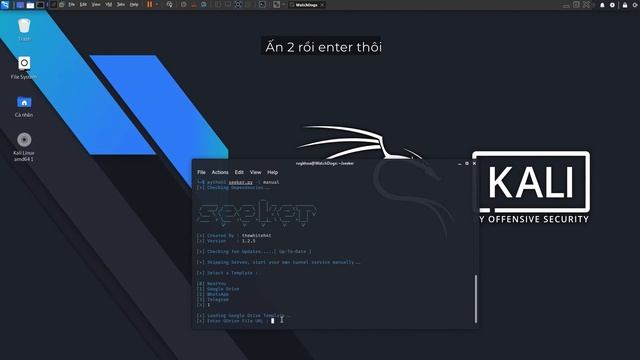Click the 'thewhiteh4t' author text
640x360 pixels.
point(257,236)
